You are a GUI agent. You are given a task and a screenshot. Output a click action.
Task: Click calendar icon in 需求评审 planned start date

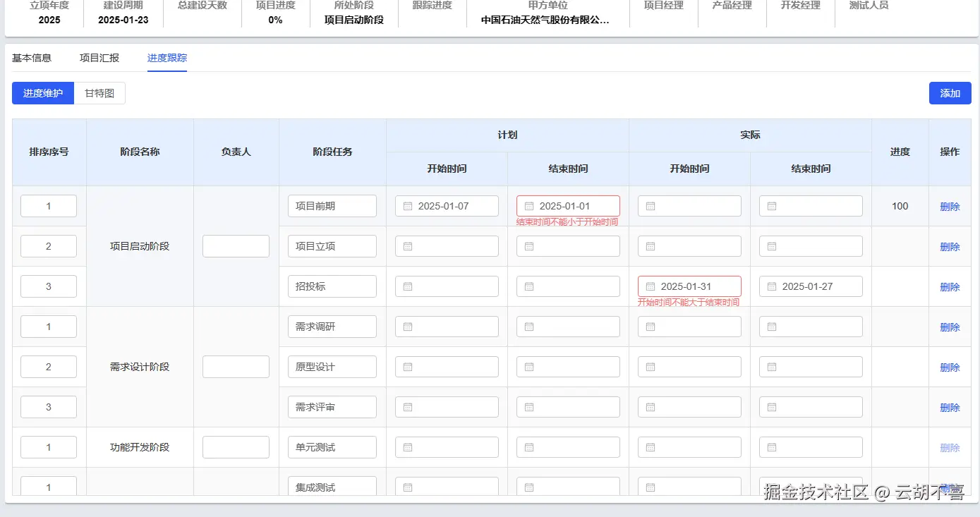408,407
